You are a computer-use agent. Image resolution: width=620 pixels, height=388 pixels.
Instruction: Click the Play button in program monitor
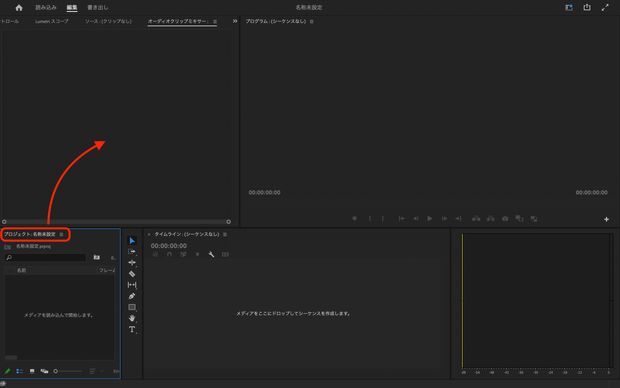click(x=430, y=219)
